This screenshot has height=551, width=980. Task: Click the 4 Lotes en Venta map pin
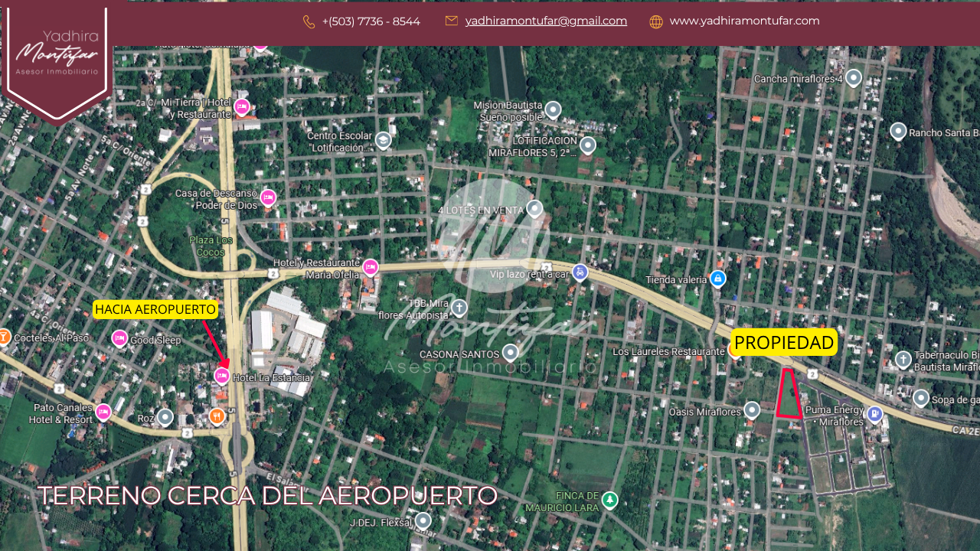(x=534, y=208)
